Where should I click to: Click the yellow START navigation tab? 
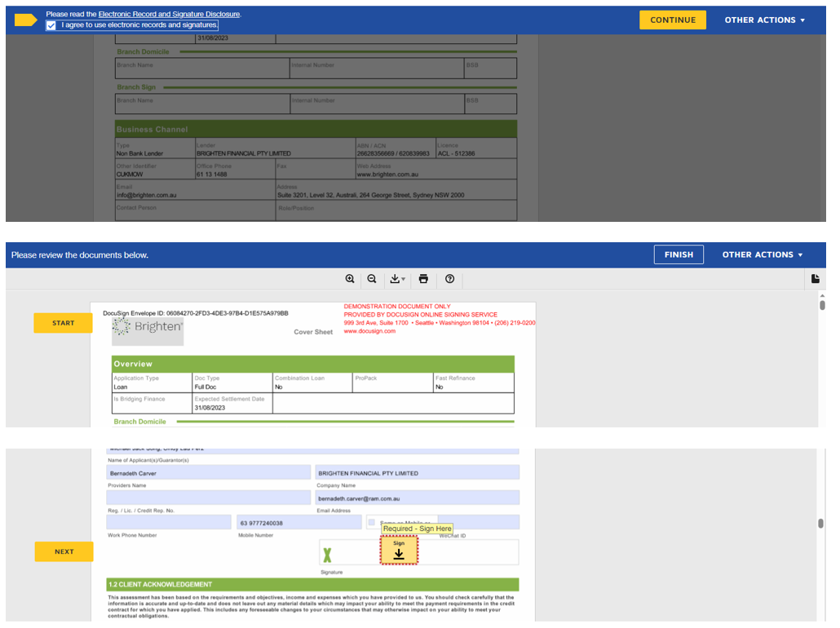coord(63,323)
